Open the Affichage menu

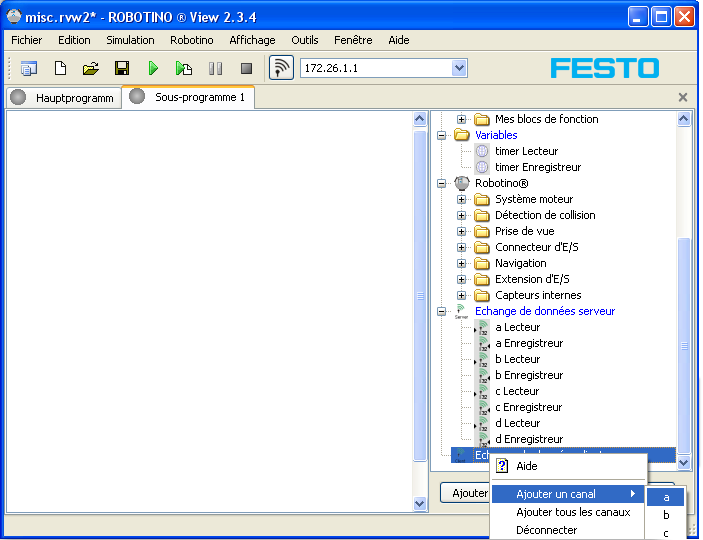[x=252, y=40]
